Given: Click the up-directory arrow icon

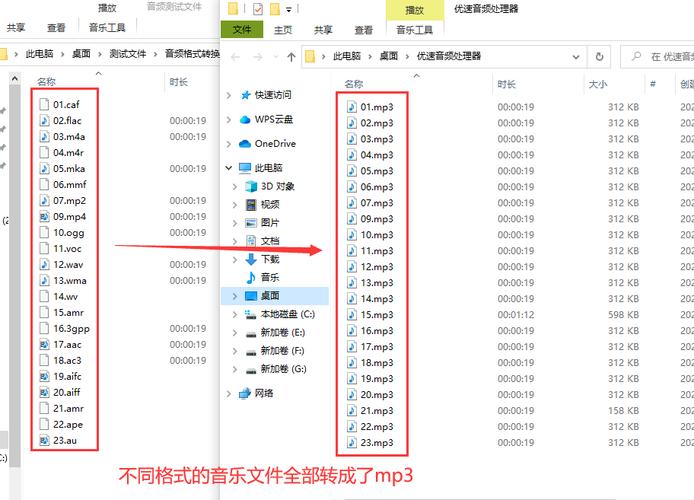Looking at the screenshot, I should tap(290, 57).
